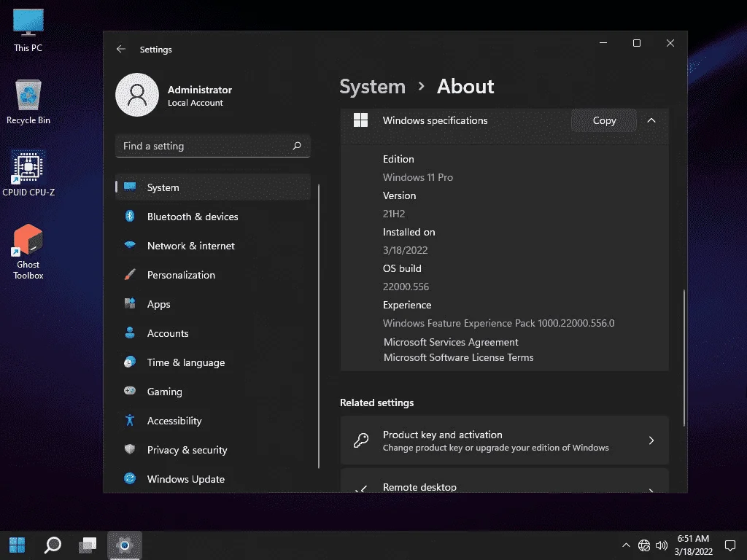The width and height of the screenshot is (747, 560).
Task: Click the Apps icon in sidebar
Action: pos(130,303)
